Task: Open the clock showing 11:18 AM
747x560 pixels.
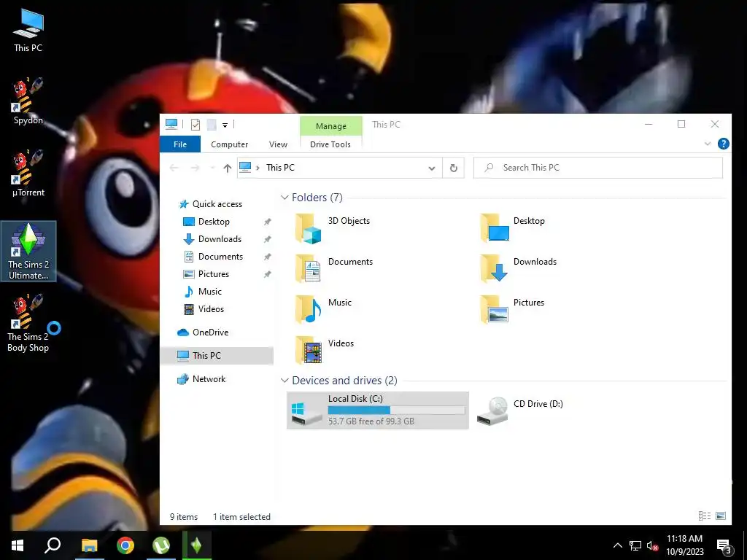Action: click(684, 545)
